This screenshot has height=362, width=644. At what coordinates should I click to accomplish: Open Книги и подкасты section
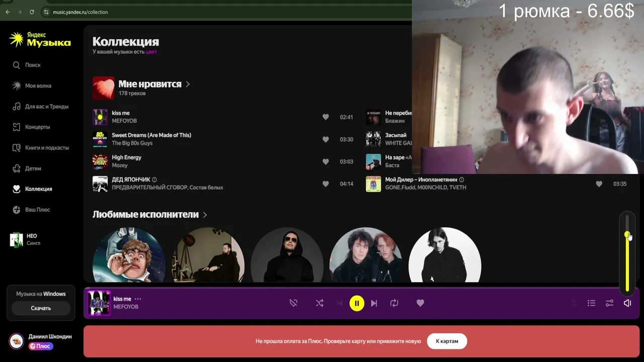click(47, 147)
